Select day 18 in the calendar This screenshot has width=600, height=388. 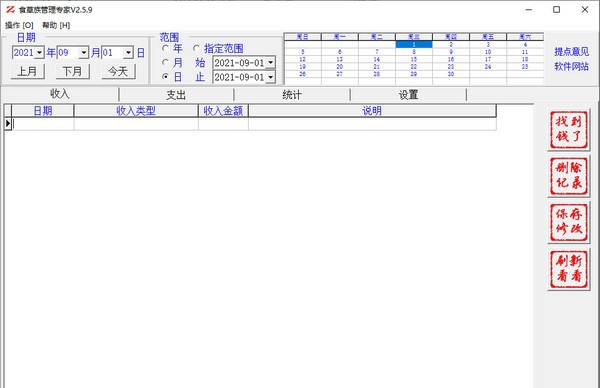(525, 59)
